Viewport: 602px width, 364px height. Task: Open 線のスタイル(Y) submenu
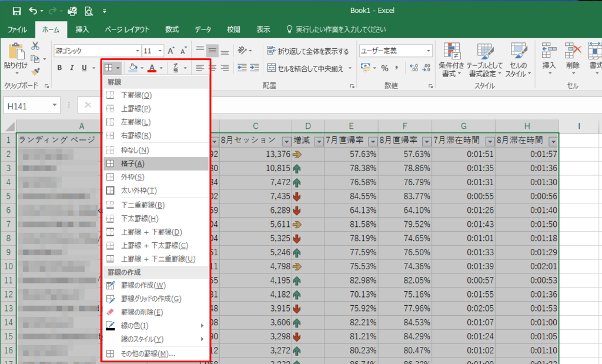(x=156, y=339)
